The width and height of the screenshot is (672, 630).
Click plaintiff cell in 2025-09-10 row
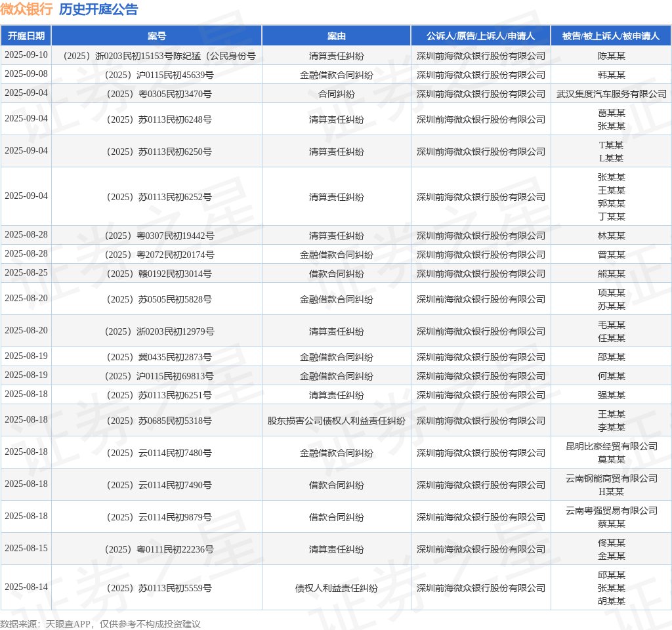tap(481, 56)
